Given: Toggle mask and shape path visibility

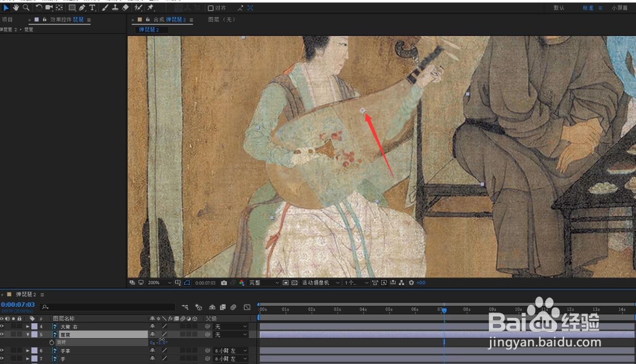Looking at the screenshot, I should click(187, 283).
